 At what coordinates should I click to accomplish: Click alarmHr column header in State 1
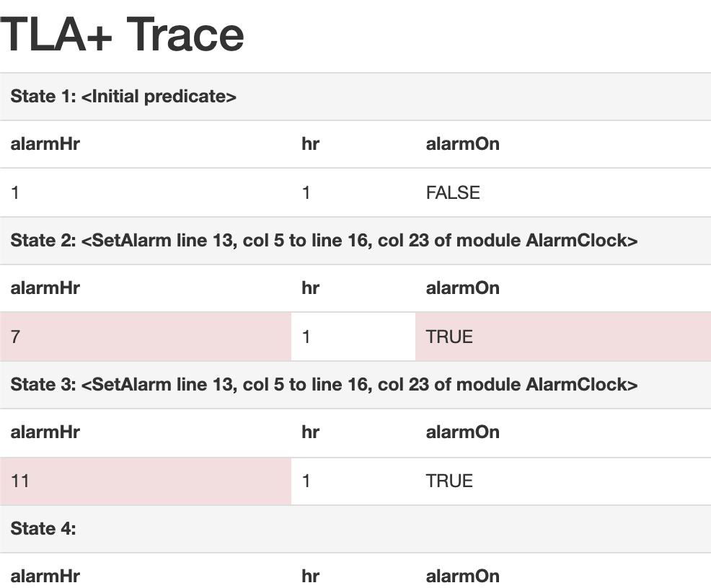(x=45, y=144)
